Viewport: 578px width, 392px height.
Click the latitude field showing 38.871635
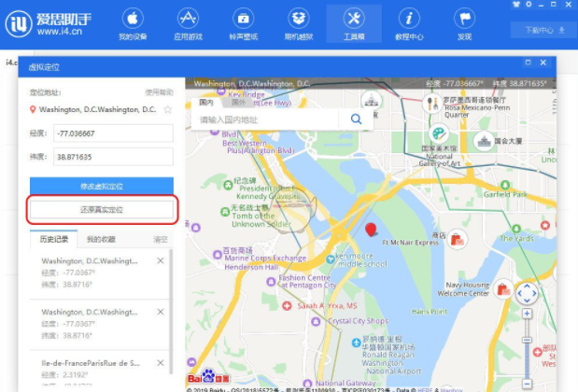pyautogui.click(x=113, y=157)
